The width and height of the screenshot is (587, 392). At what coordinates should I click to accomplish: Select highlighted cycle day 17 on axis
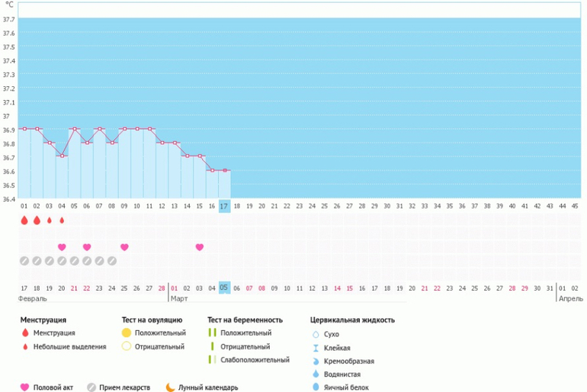click(x=224, y=206)
